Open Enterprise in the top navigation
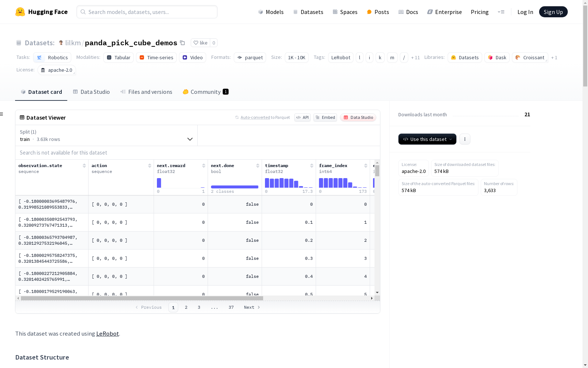This screenshot has width=588, height=368. click(x=444, y=12)
